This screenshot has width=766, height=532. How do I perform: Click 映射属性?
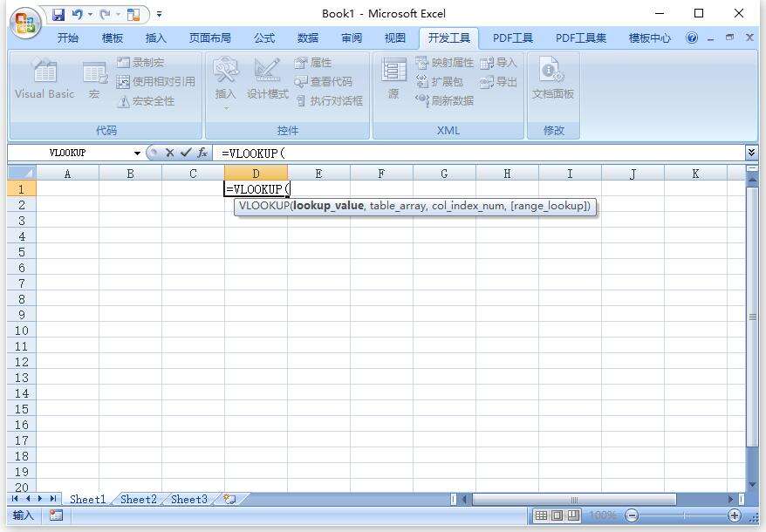click(445, 63)
